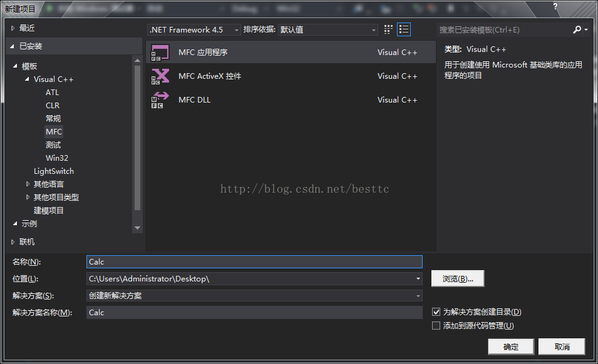Click the template tree scrollbar thumb
The width and height of the screenshot is (598, 364).
point(138,138)
